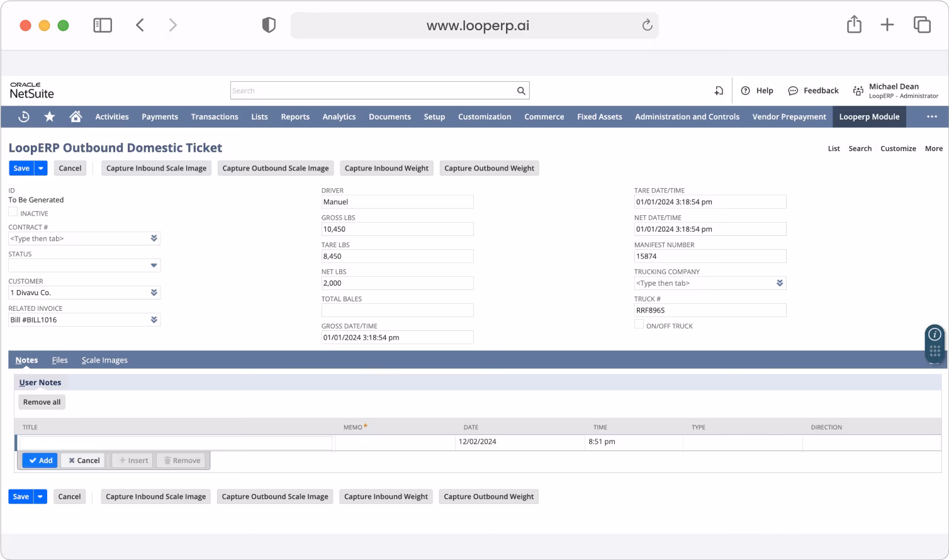
Task: Open the Transactions menu
Action: 215,116
